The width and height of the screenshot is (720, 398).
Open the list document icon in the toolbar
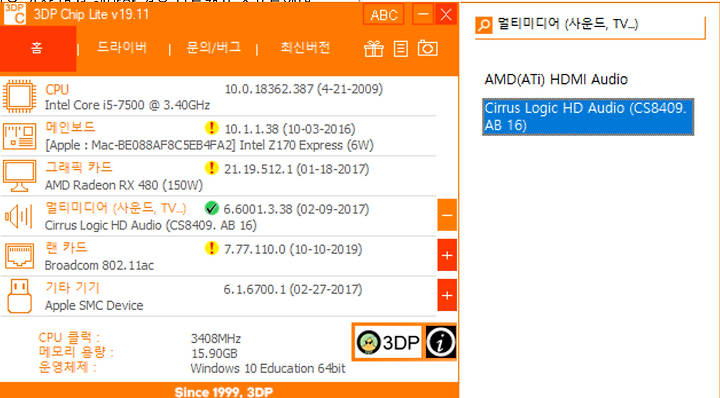coord(400,49)
